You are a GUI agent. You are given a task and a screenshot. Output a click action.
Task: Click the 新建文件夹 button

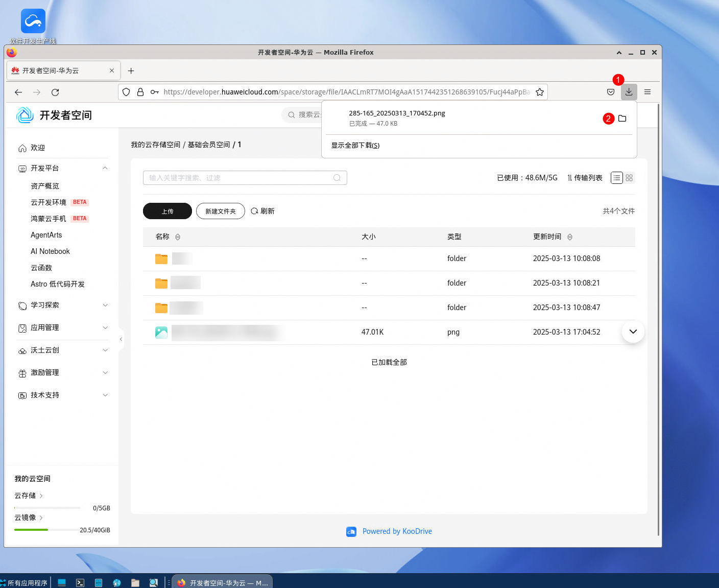(221, 211)
